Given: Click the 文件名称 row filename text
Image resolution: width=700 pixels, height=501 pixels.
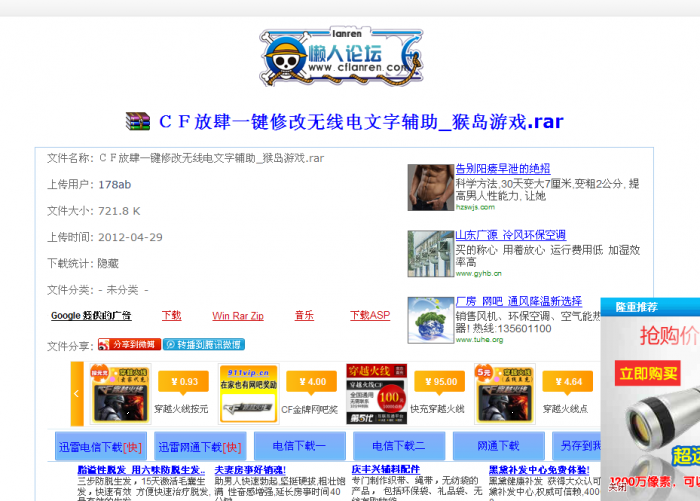Looking at the screenshot, I should click(211, 158).
